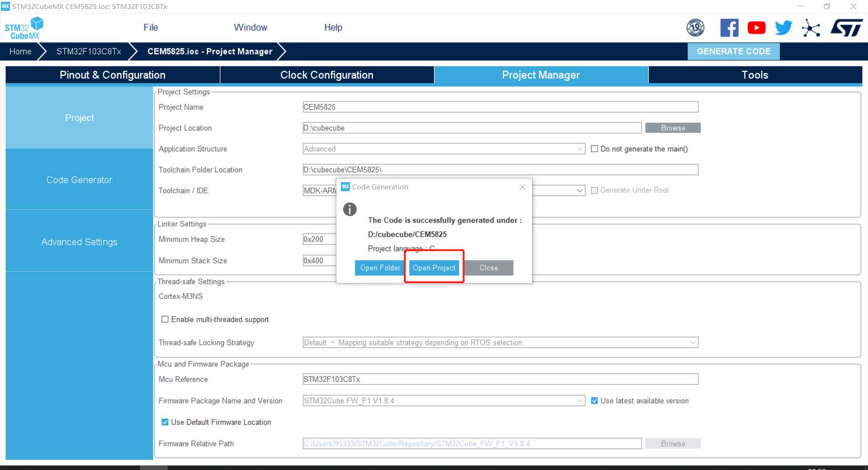Expand the Thread-safe Locking Strategy dropdown
Screen dimensions: 868x470
tap(500, 343)
